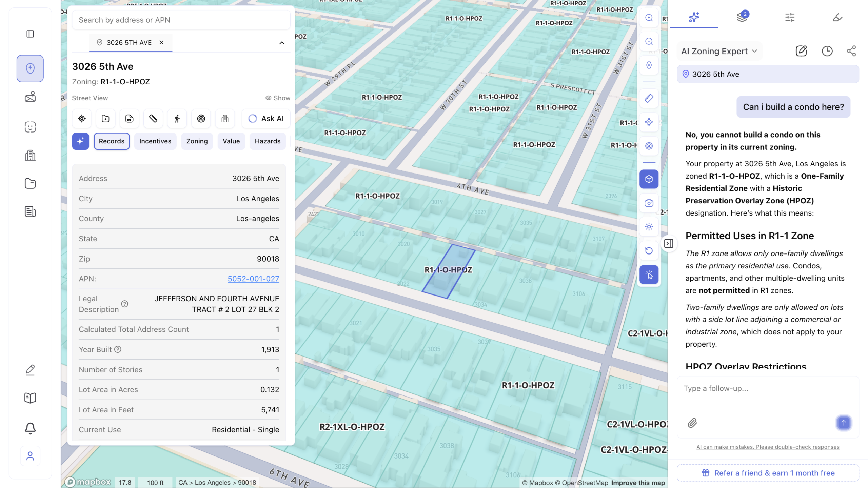The width and height of the screenshot is (868, 488).
Task: Switch to the layers tab with badge
Action: [x=742, y=17]
